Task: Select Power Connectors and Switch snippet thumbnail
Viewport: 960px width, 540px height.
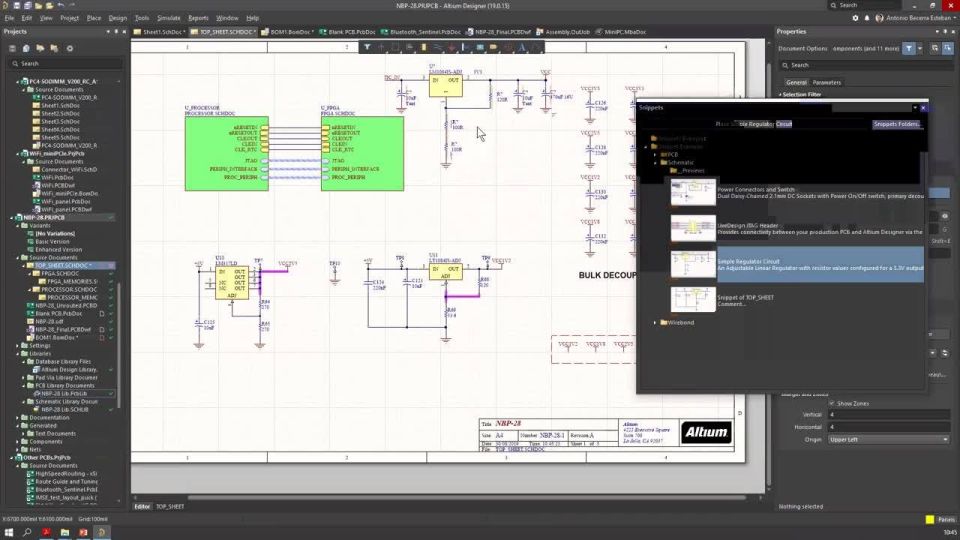Action: 693,192
